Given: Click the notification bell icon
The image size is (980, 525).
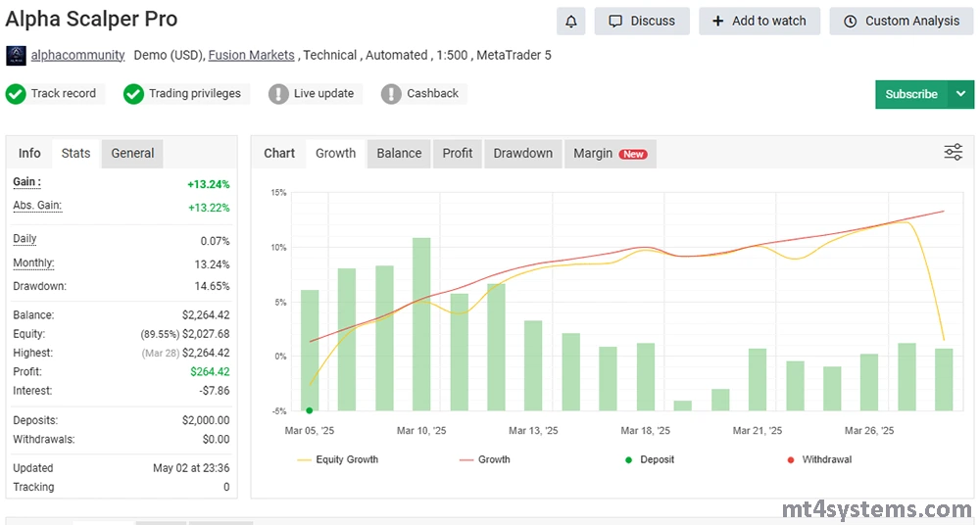Looking at the screenshot, I should pos(570,21).
